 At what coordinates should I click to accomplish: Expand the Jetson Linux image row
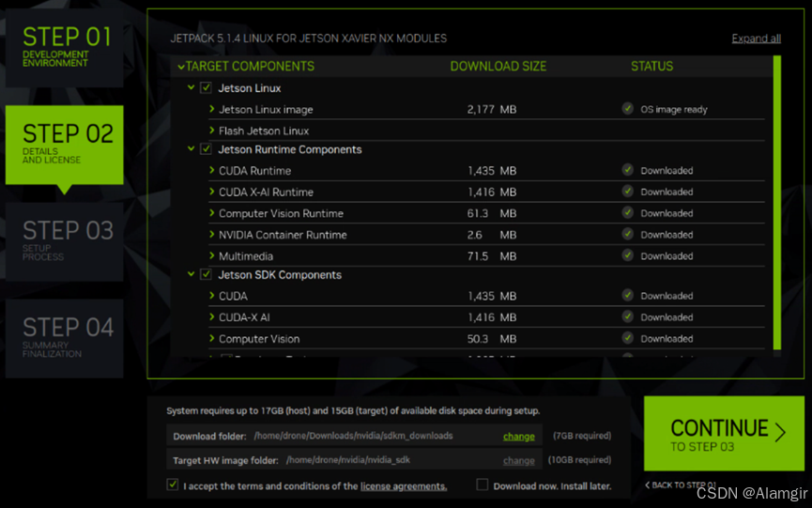211,109
